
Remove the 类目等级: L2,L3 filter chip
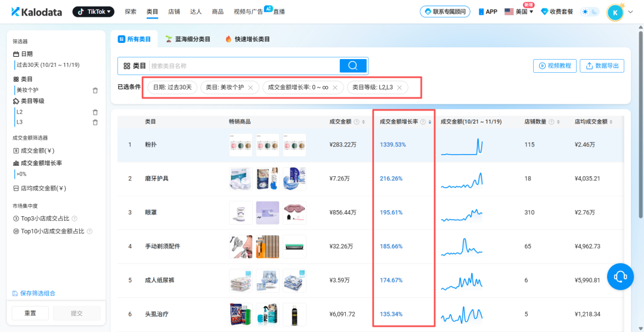coord(399,87)
